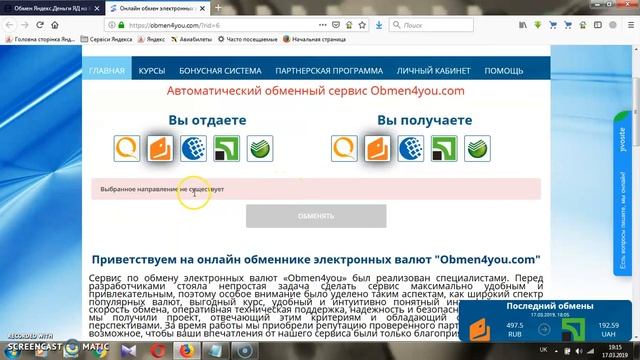Select Privat24 under Вы отдаете
640x360 pixels.
click(x=227, y=149)
